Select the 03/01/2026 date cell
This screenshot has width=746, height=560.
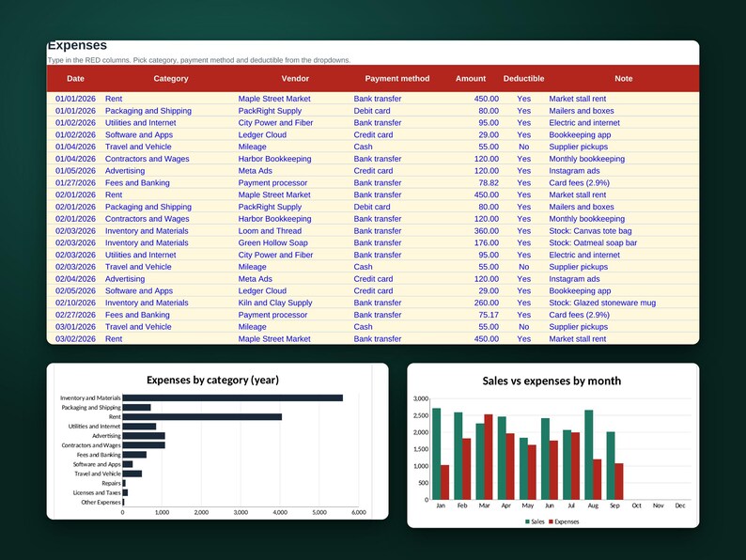(75, 327)
